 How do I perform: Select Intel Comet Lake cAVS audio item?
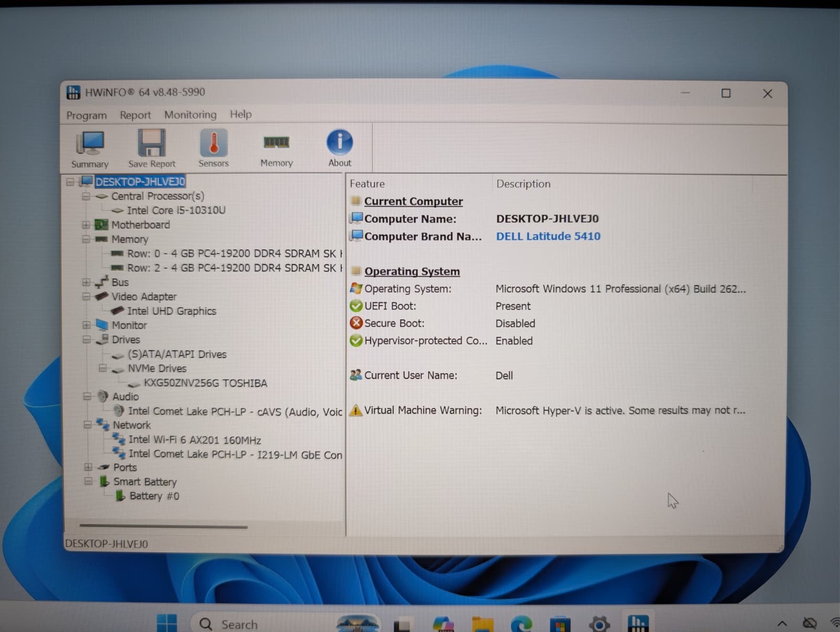coord(235,412)
